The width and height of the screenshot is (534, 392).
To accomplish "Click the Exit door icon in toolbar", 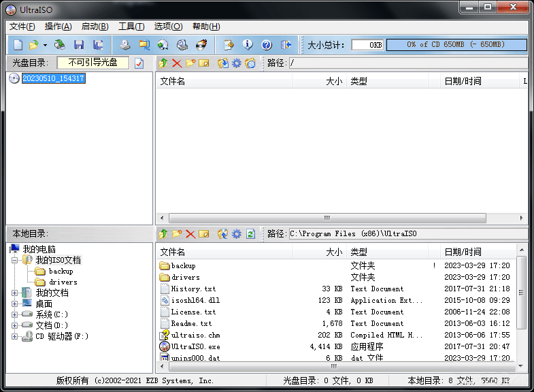I will click(x=286, y=45).
